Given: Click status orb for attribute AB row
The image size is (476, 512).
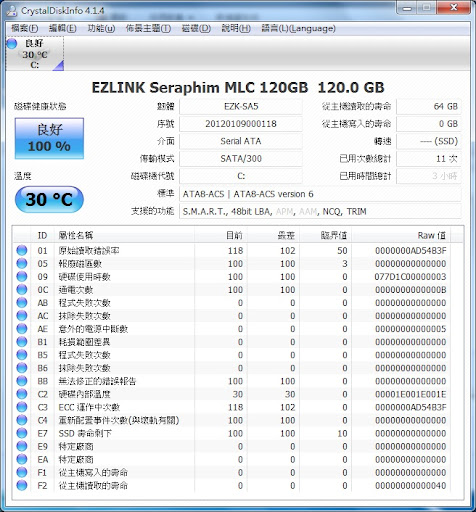Looking at the screenshot, I should tap(22, 303).
